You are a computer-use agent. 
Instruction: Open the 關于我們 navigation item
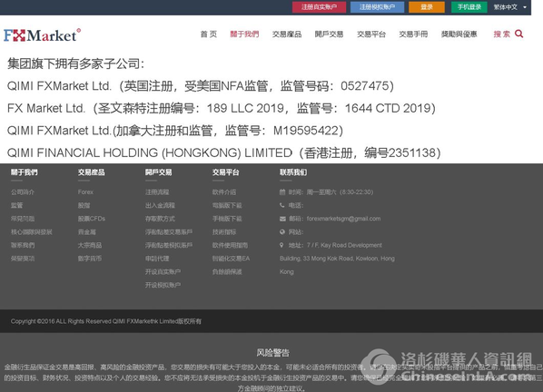click(244, 34)
